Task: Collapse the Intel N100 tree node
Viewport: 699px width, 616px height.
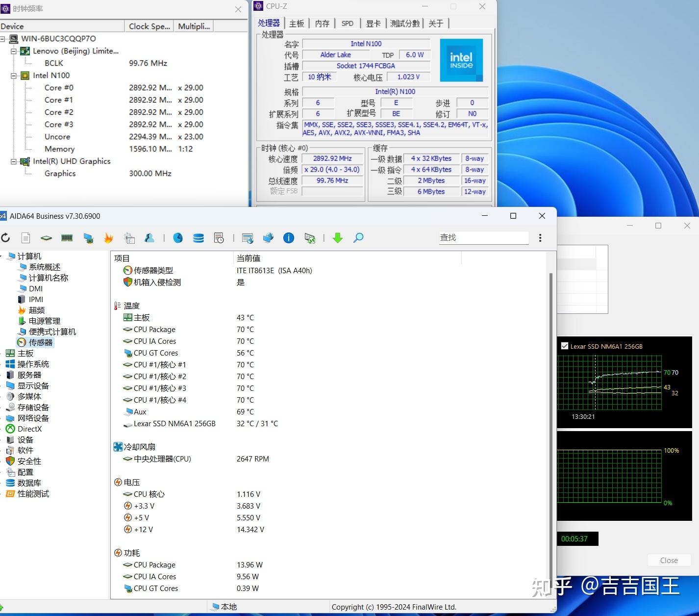Action: click(14, 75)
